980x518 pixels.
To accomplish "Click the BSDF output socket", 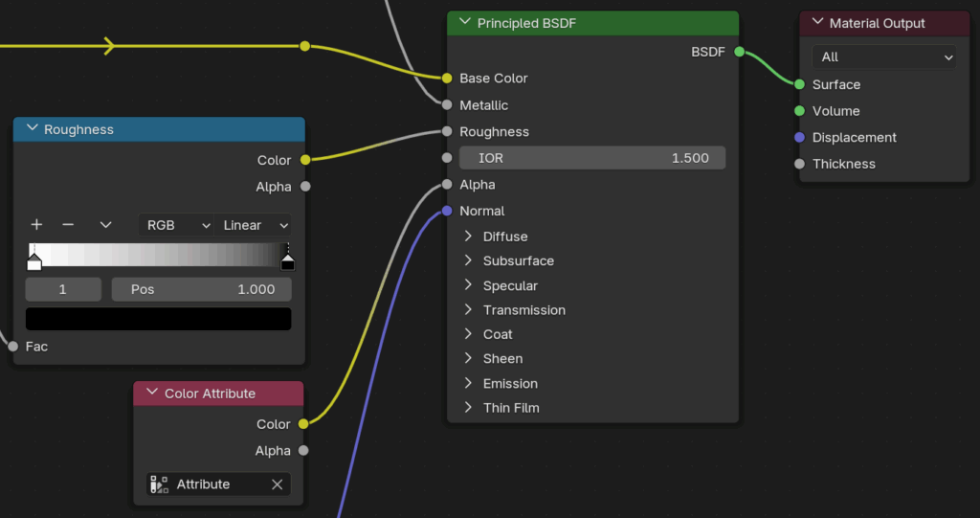I will (739, 52).
